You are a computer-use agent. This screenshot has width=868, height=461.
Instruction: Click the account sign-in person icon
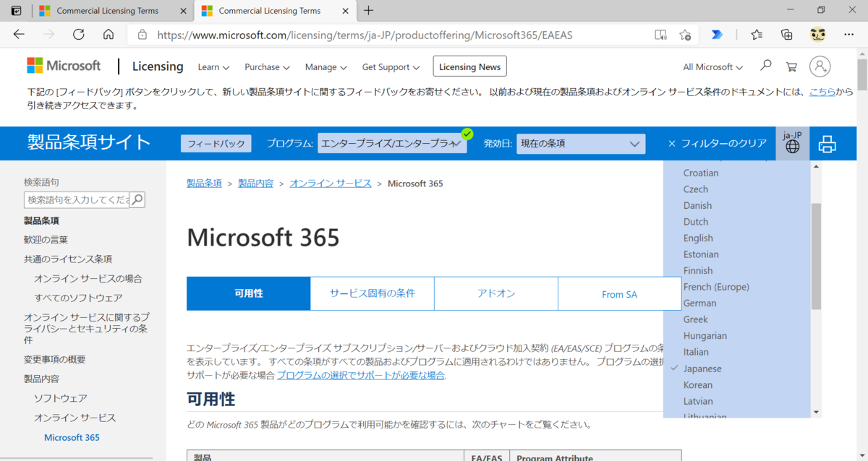point(820,66)
